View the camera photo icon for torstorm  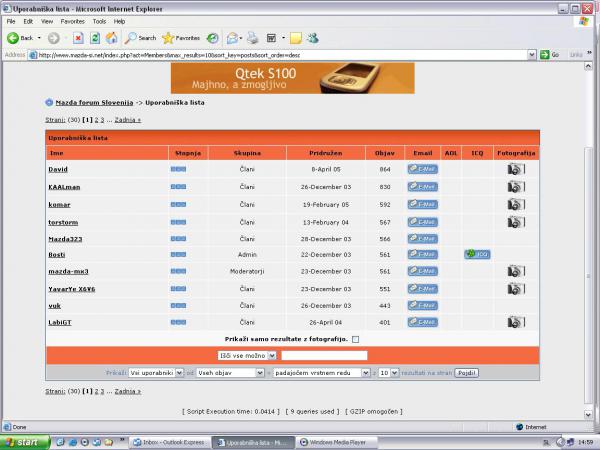pyautogui.click(x=516, y=222)
